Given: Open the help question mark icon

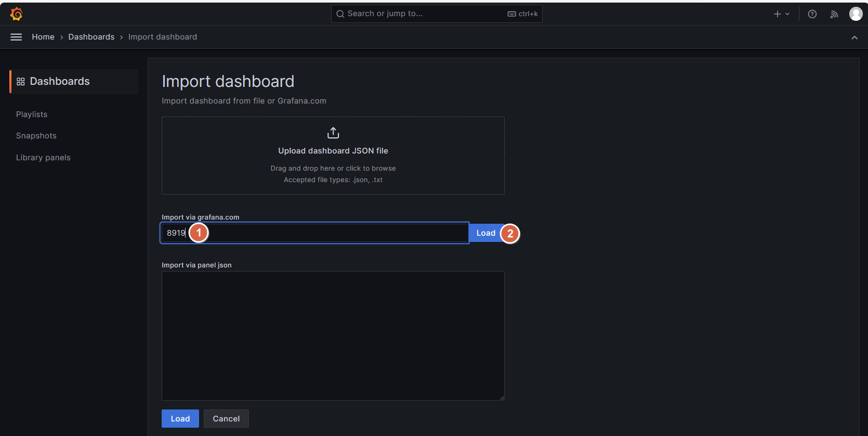Looking at the screenshot, I should click(812, 14).
